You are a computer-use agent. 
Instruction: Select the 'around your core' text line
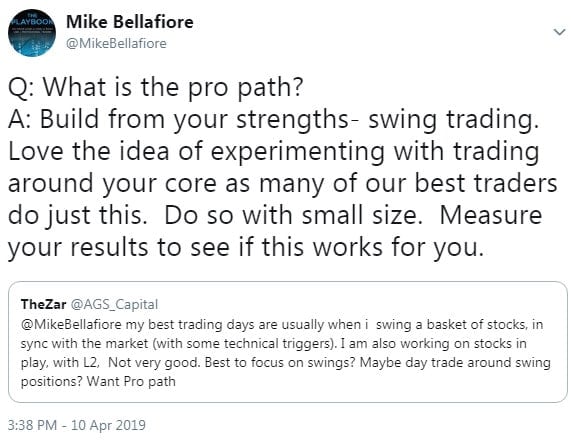283,183
